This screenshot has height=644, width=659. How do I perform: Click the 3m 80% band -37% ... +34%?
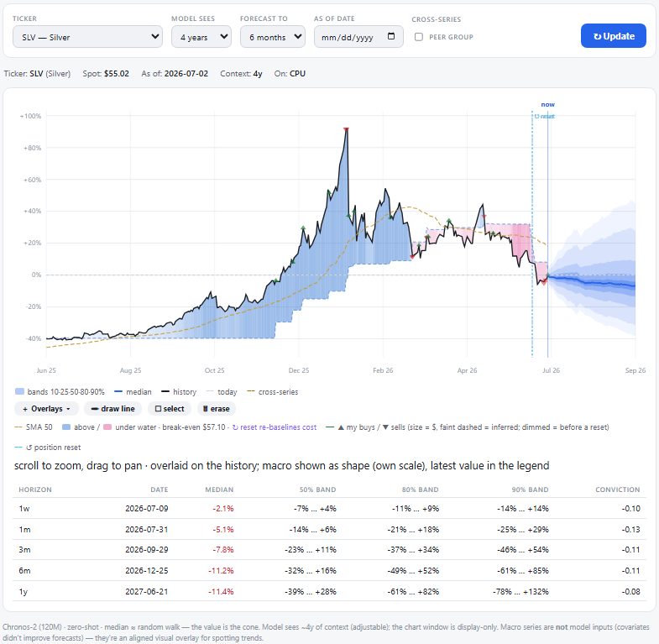tap(413, 549)
